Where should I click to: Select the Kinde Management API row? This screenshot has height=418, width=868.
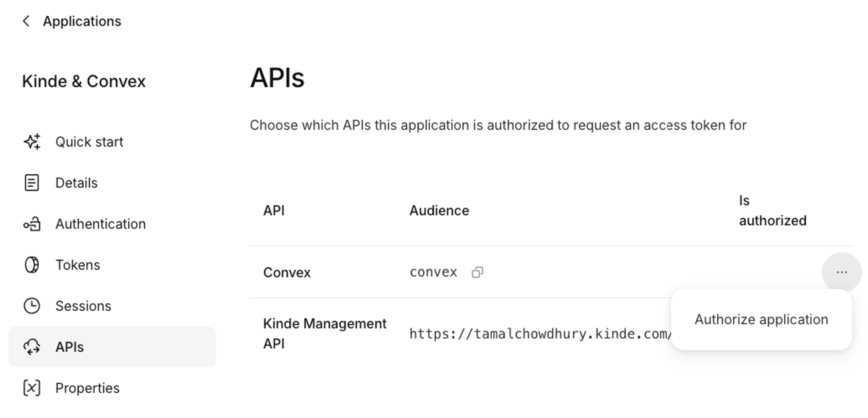pos(324,333)
